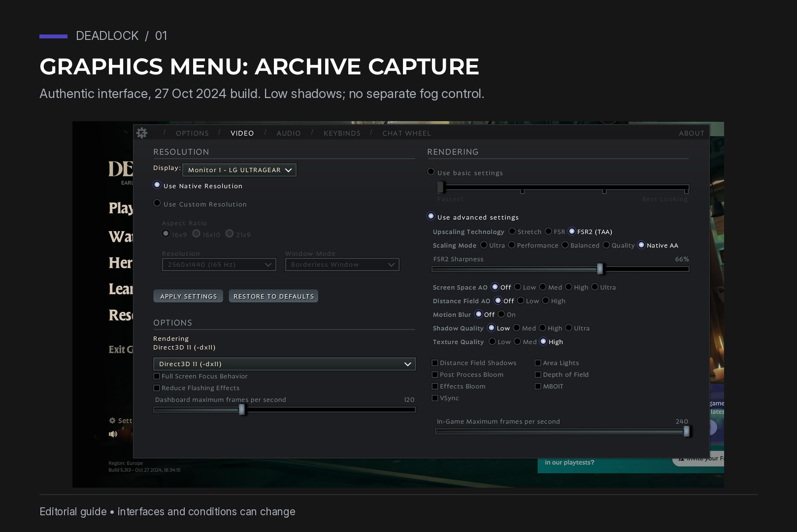
Task: Click the FSR2 Sharpness slider handle
Action: pyautogui.click(x=600, y=269)
